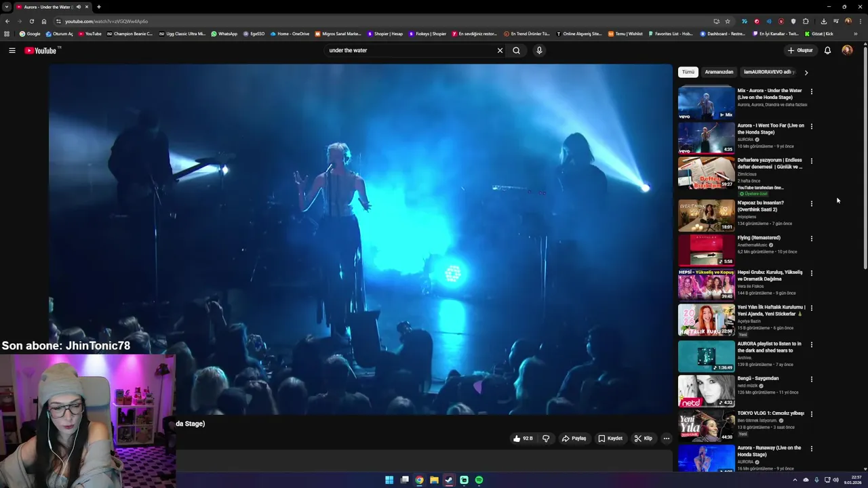Reload the page in browser toolbar
The width and height of the screenshot is (868, 488).
(31, 21)
